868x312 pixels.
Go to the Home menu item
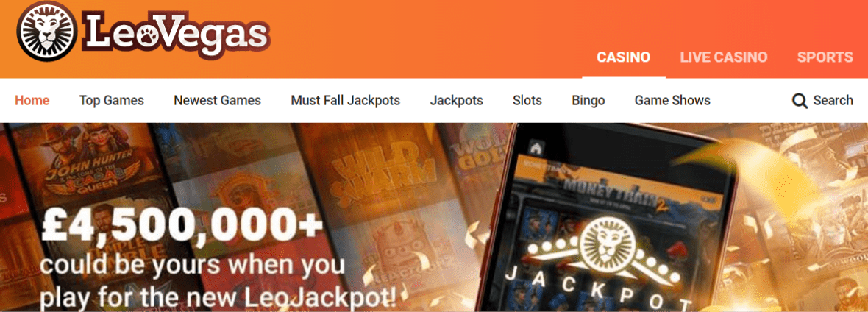[x=32, y=100]
